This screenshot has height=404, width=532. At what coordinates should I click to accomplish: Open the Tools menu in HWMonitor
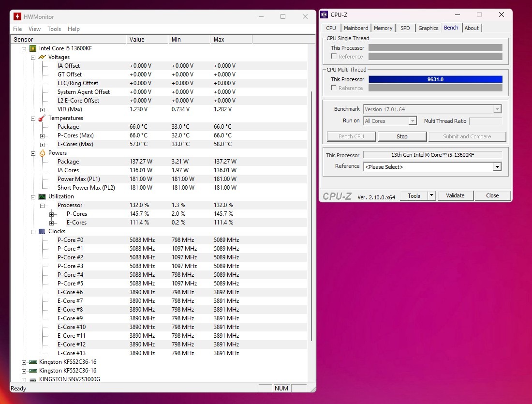pyautogui.click(x=54, y=29)
